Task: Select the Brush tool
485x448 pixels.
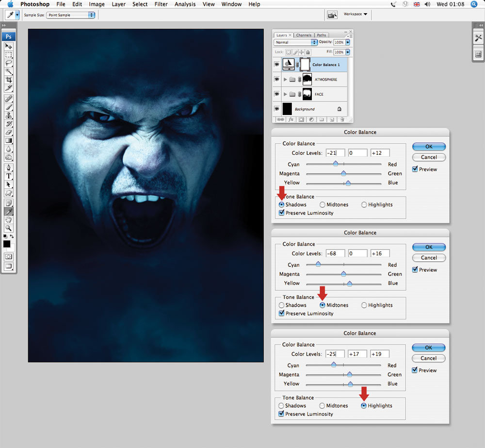Action: (x=9, y=107)
